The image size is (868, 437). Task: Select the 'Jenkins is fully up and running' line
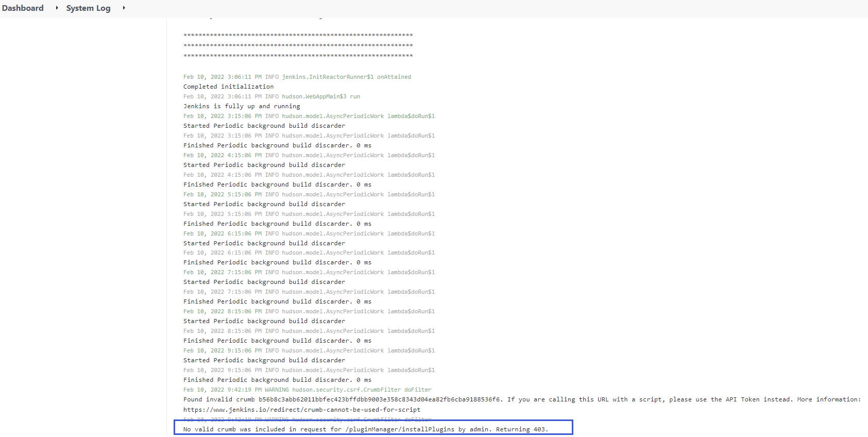[x=242, y=106]
